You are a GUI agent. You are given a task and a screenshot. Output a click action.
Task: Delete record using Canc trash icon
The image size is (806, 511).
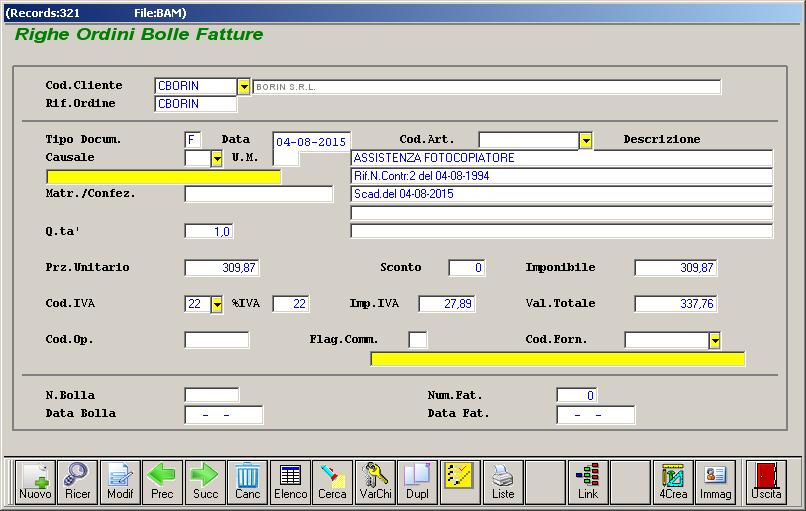click(x=247, y=482)
